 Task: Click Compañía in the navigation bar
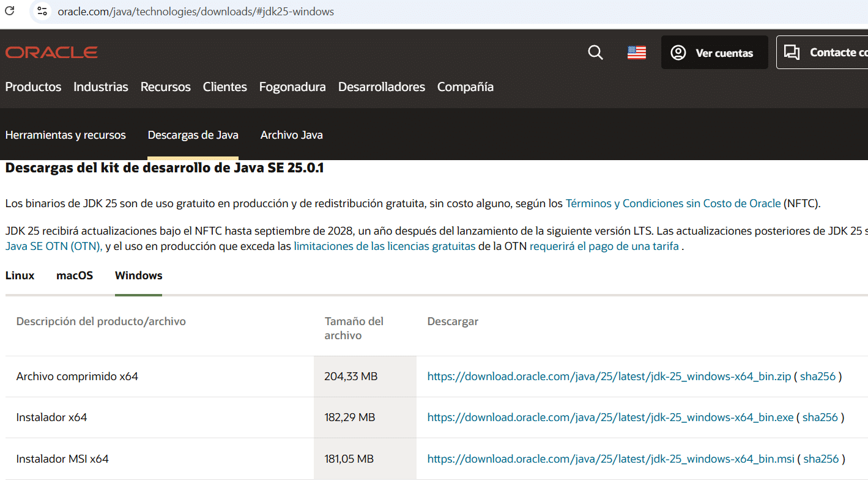tap(465, 87)
